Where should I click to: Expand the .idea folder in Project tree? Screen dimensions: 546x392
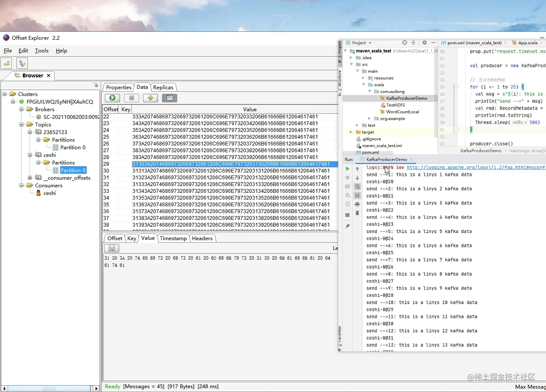point(351,58)
